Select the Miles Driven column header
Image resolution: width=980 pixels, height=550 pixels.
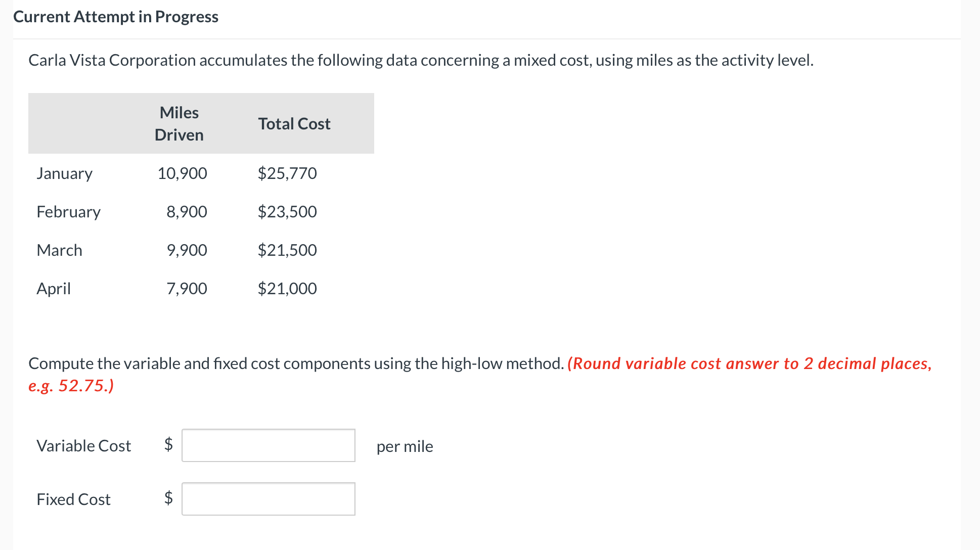pos(179,123)
